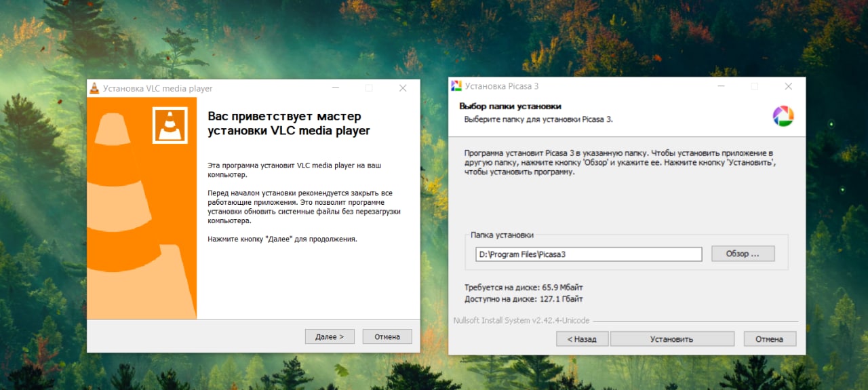Screen dimensions: 868x390
Task: Click the Nullsoft Install System version text
Action: pos(521,320)
